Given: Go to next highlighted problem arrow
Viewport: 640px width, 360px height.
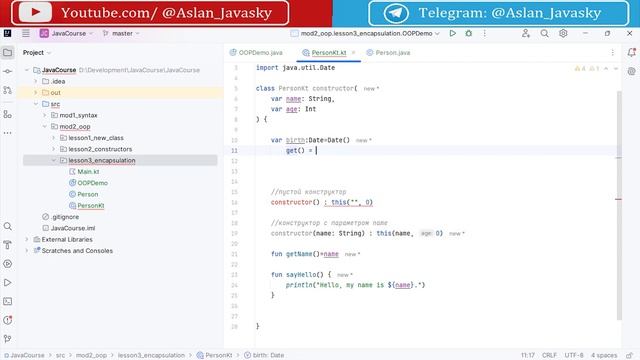Looking at the screenshot, I should tap(616, 69).
